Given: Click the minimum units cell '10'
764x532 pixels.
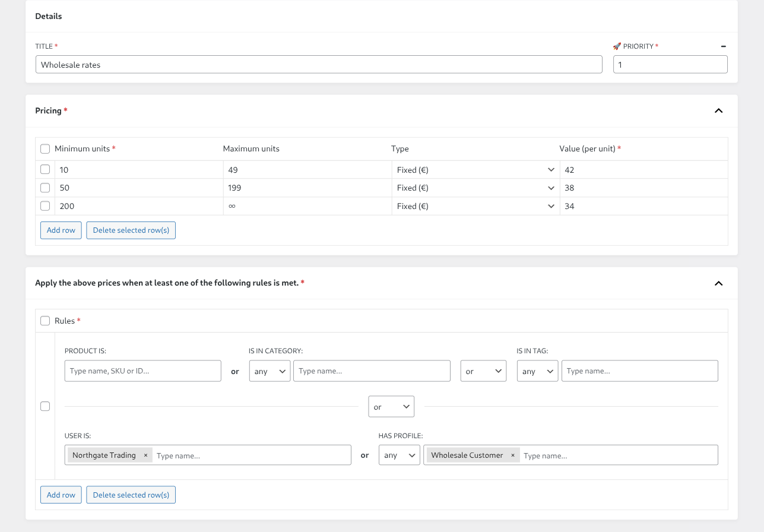Looking at the screenshot, I should coord(139,170).
